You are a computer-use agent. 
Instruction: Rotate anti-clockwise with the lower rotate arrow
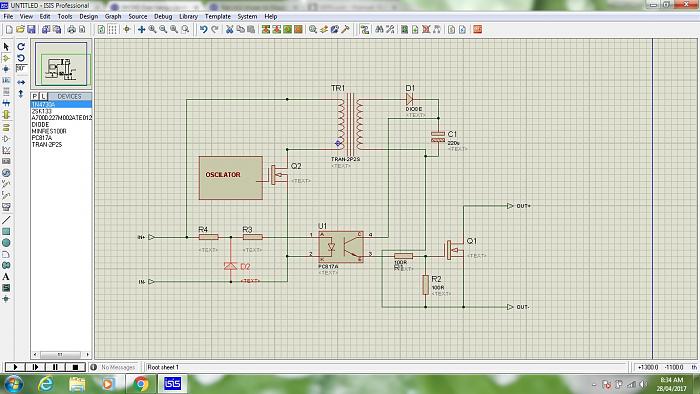tap(21, 58)
